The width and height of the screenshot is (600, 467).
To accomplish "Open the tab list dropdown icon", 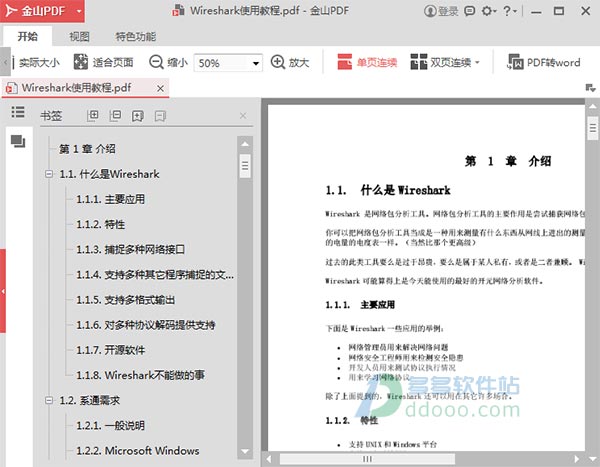I will [590, 88].
